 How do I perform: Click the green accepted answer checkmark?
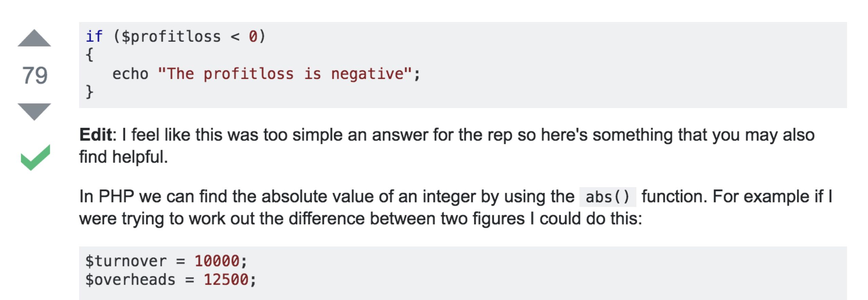click(x=35, y=157)
